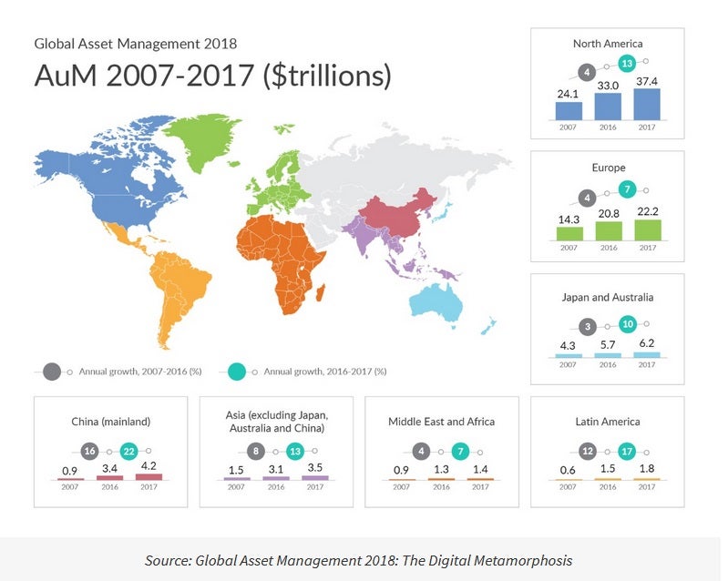Click North America's 2017 bar showing 37.4
Image resolution: width=728 pixels, height=581 pixels.
coord(646,105)
